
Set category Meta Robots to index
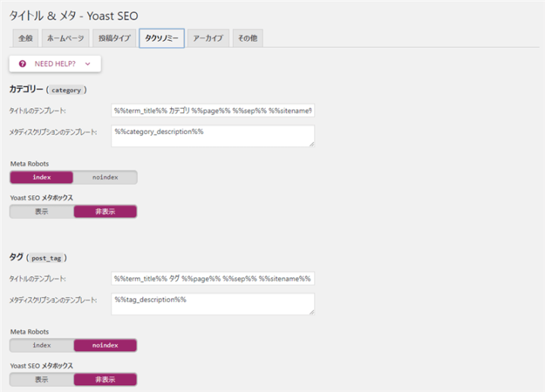[42, 177]
